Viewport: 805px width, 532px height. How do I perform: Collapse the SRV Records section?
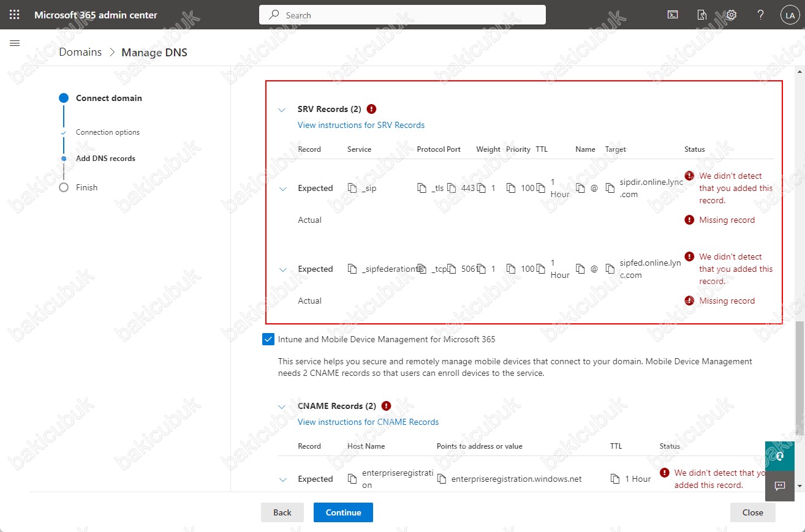[x=282, y=110]
